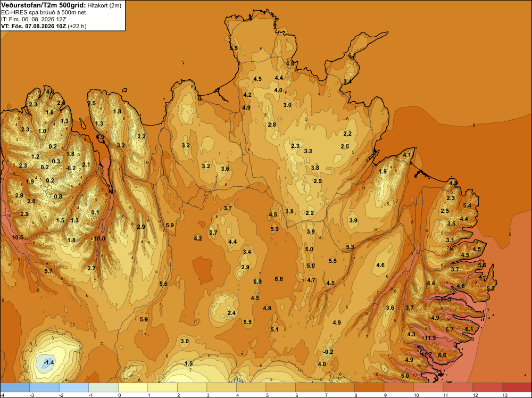Image resolution: width=532 pixels, height=398 pixels.
Task: Click the temperature value '2.1'
Action: [x=86, y=164]
